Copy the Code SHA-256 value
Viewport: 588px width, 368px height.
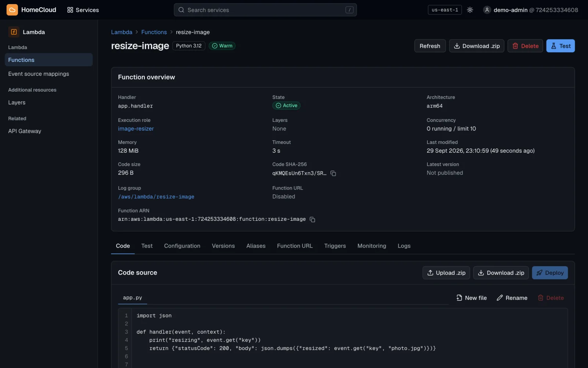333,173
